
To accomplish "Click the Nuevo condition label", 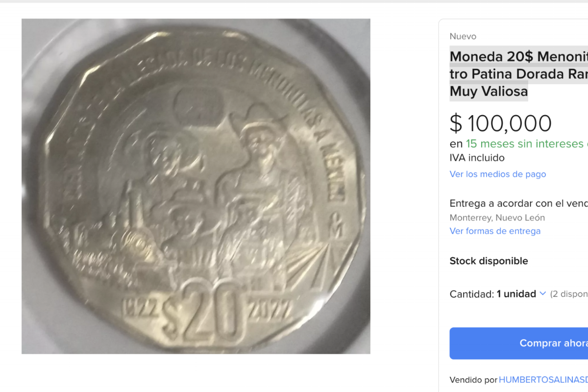I will tap(462, 36).
